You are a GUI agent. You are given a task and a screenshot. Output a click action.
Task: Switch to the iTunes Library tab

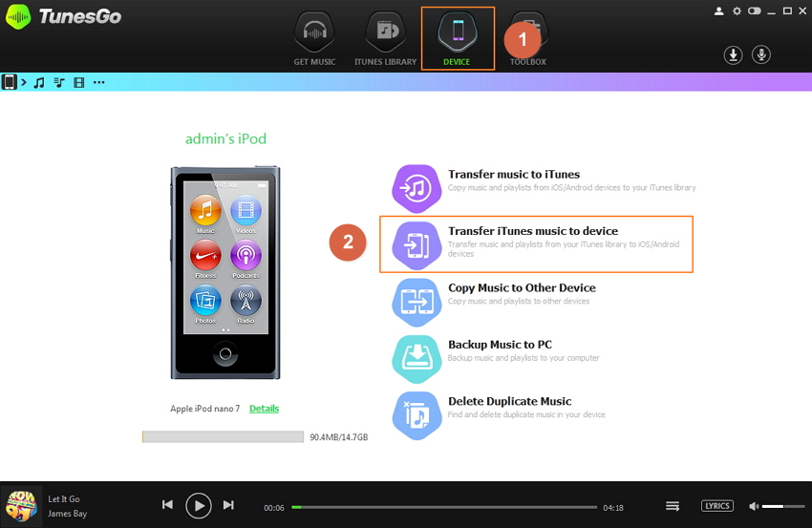click(388, 40)
